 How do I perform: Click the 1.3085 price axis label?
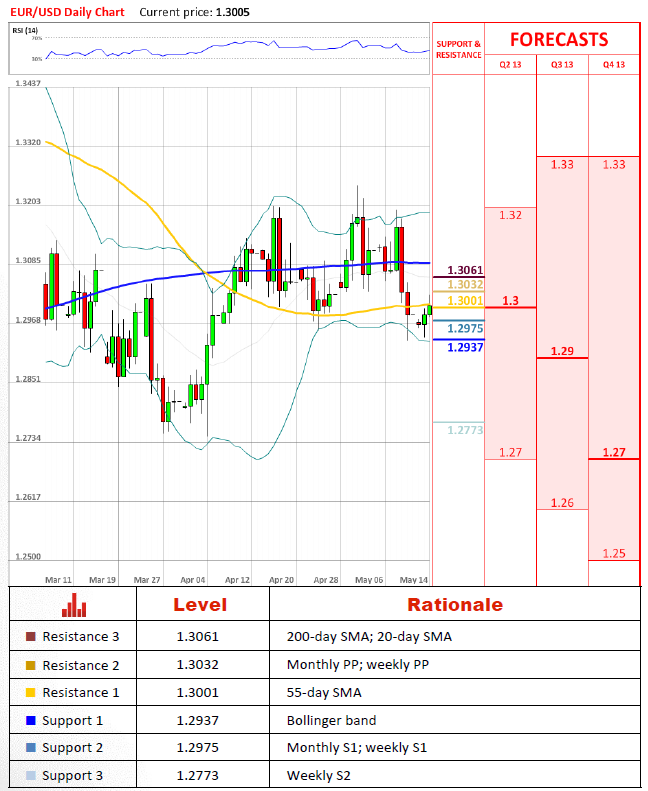[28, 261]
